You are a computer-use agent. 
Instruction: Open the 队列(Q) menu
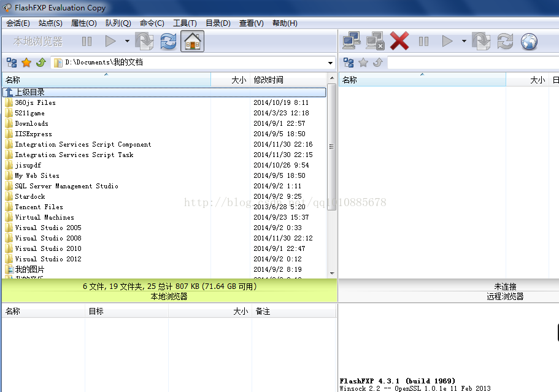pyautogui.click(x=118, y=23)
